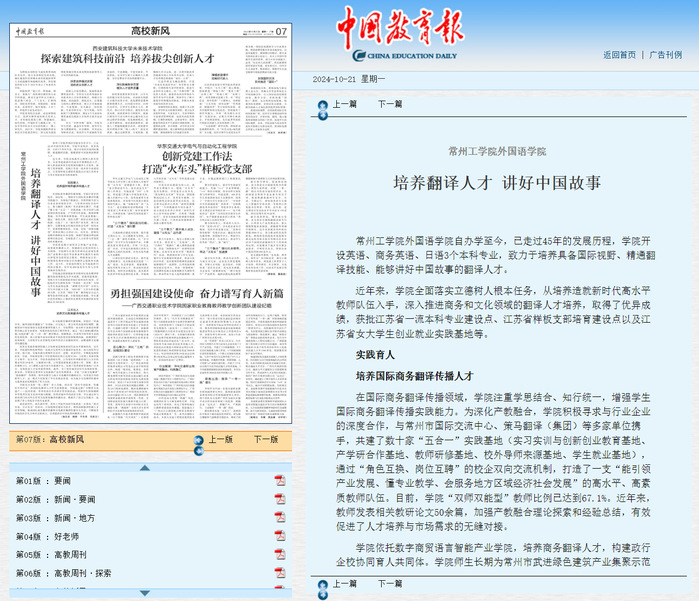This screenshot has width=699, height=601.
Task: Click the label 第07版：高校新风
Action: (x=50, y=439)
